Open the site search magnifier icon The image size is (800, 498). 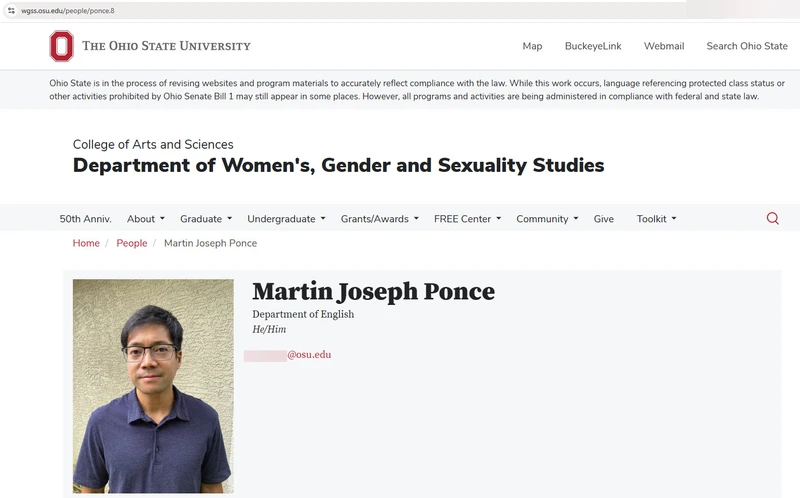(x=772, y=218)
